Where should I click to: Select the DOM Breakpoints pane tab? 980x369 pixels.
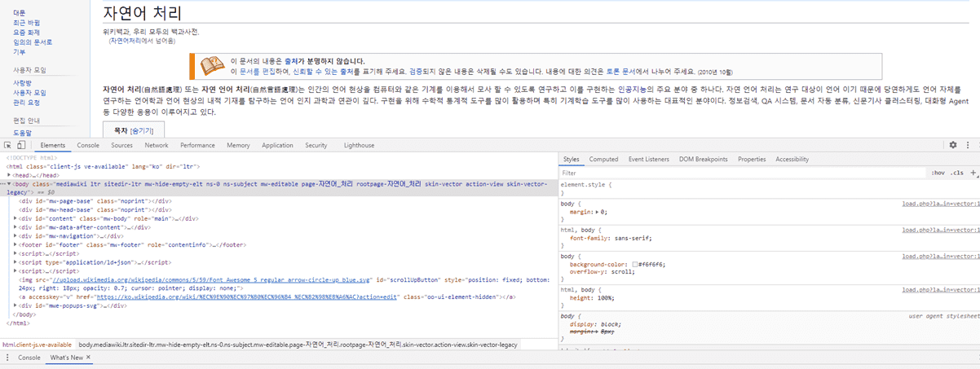click(x=704, y=160)
